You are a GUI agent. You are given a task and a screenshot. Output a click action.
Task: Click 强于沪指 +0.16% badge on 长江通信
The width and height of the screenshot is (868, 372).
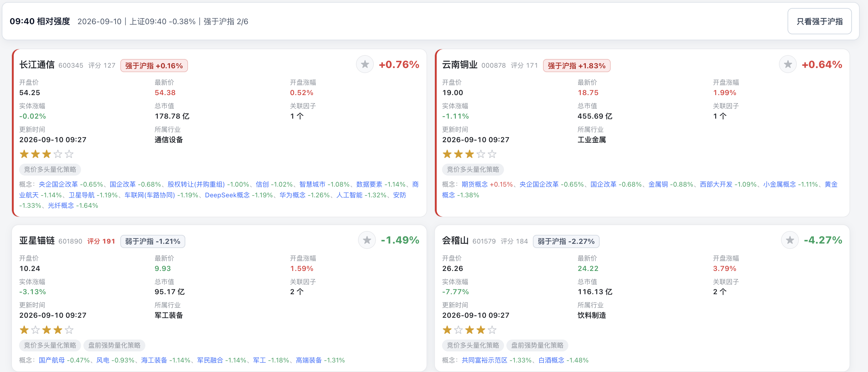(154, 66)
